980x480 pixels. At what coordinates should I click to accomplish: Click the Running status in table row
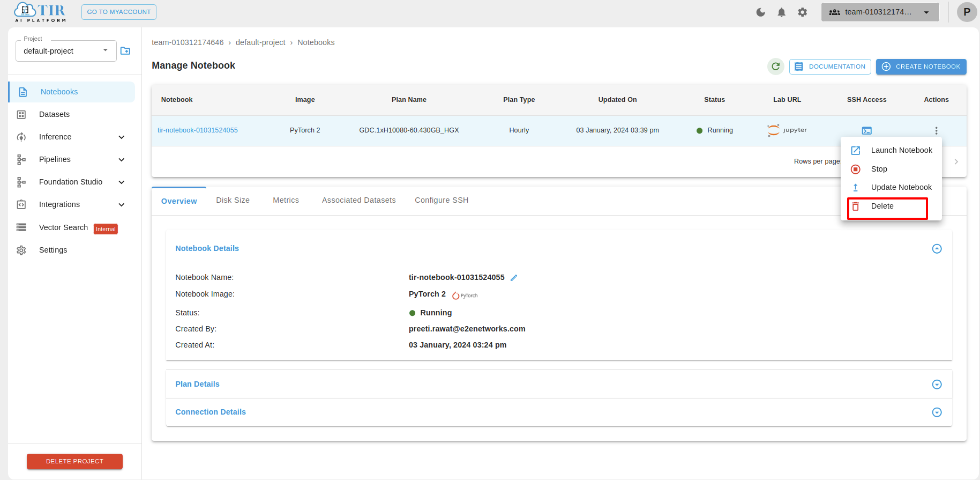click(x=715, y=130)
